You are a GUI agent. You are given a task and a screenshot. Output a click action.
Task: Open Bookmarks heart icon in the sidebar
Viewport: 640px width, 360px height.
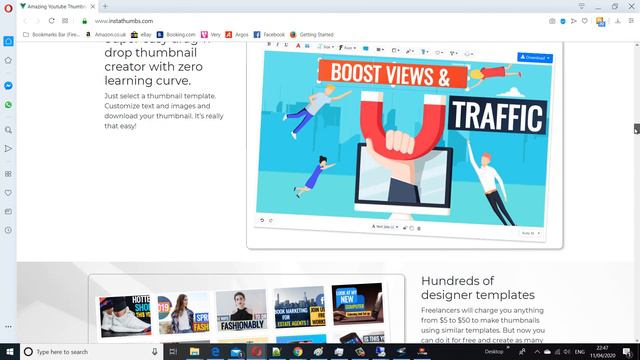pos(8,193)
